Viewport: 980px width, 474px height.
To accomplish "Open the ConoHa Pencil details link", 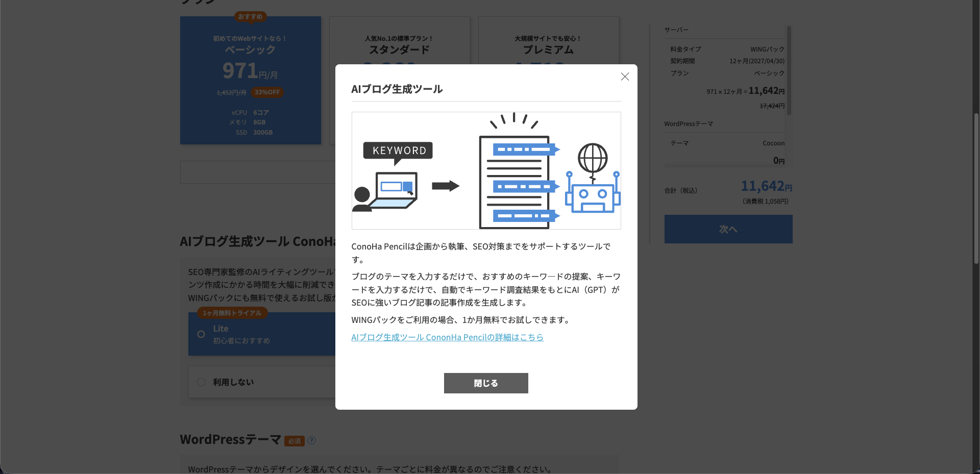I will (x=447, y=337).
